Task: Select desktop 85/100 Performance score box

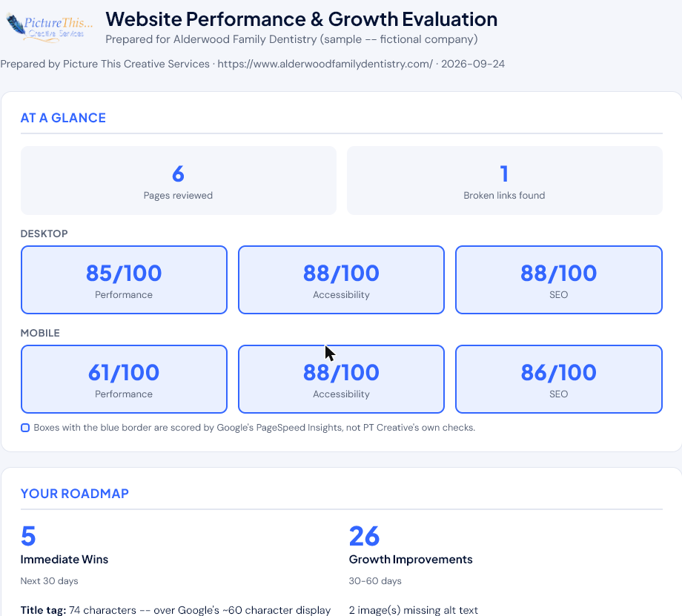Action: coord(124,279)
